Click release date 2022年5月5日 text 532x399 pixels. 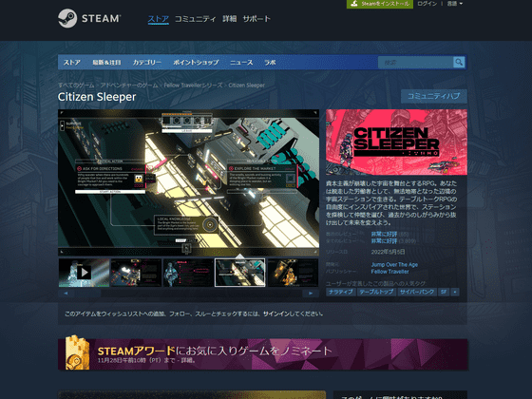(388, 252)
